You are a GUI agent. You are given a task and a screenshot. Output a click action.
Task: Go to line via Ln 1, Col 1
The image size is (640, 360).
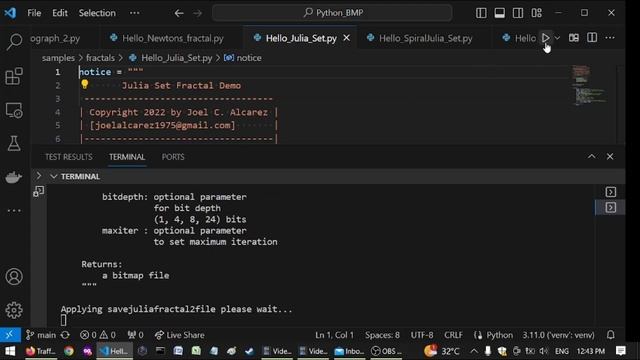[334, 335]
